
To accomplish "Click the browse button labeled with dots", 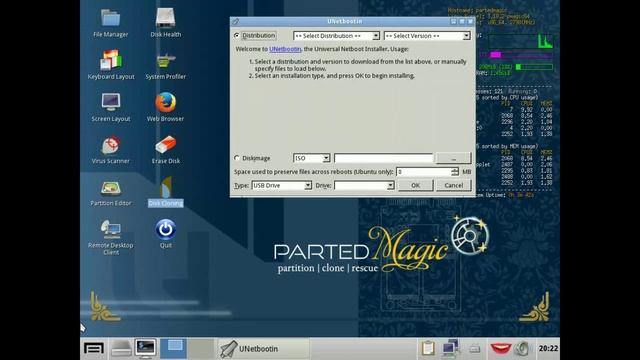I will tap(453, 158).
